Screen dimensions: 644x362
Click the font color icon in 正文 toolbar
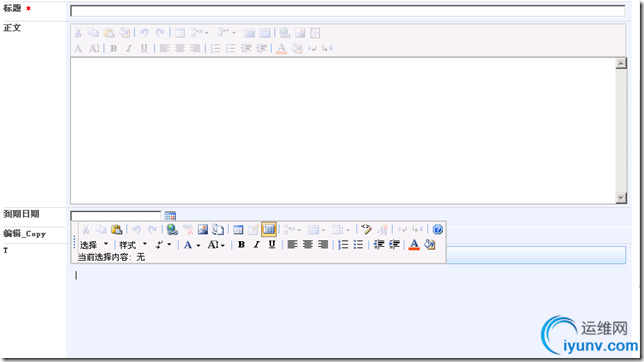click(281, 48)
